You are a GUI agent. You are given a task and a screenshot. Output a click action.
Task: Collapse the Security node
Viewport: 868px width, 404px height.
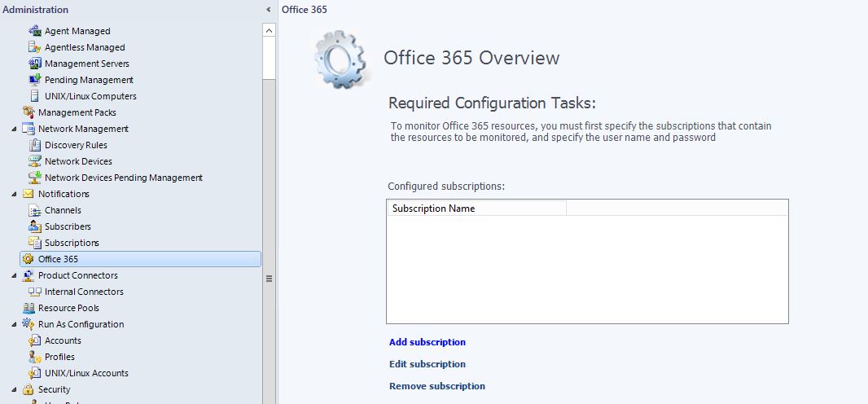pos(14,389)
